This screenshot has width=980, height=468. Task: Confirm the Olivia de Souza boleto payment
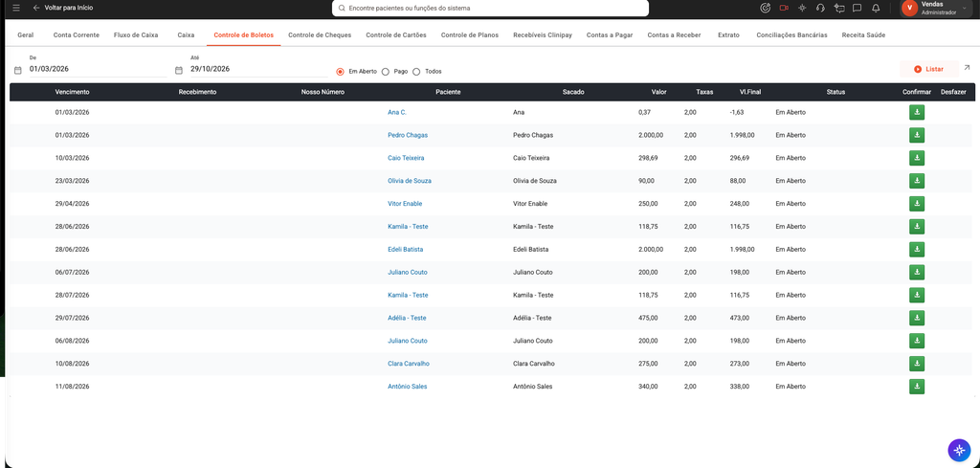(x=917, y=181)
